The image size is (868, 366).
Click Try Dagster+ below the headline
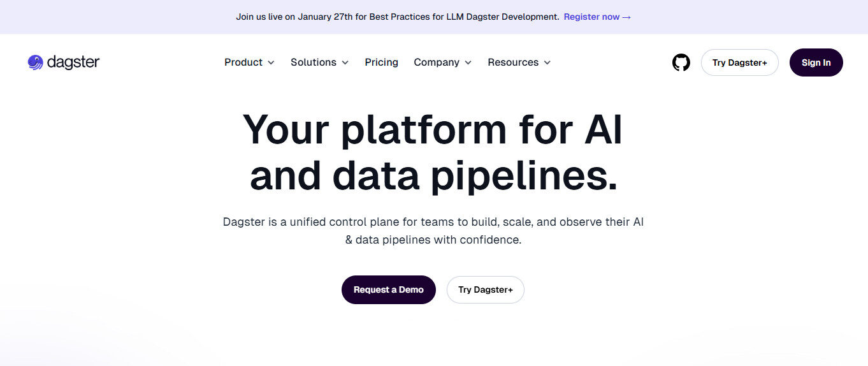tap(485, 289)
